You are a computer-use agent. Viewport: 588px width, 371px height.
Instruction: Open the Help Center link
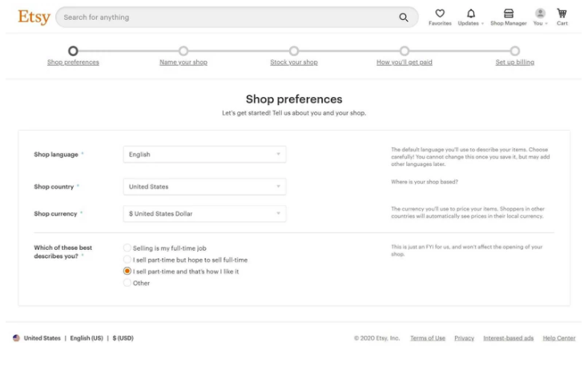(x=559, y=338)
